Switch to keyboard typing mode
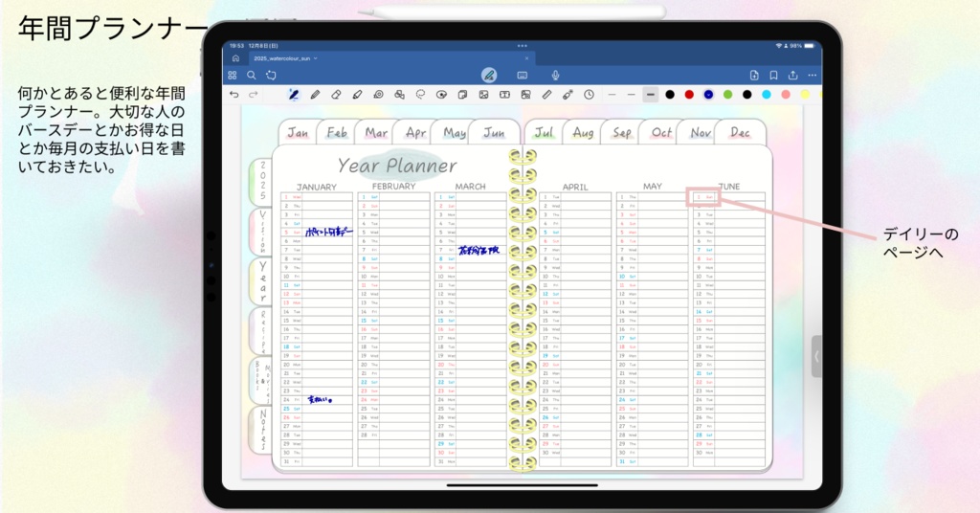Screen dimensions: 980x513 click(x=523, y=75)
